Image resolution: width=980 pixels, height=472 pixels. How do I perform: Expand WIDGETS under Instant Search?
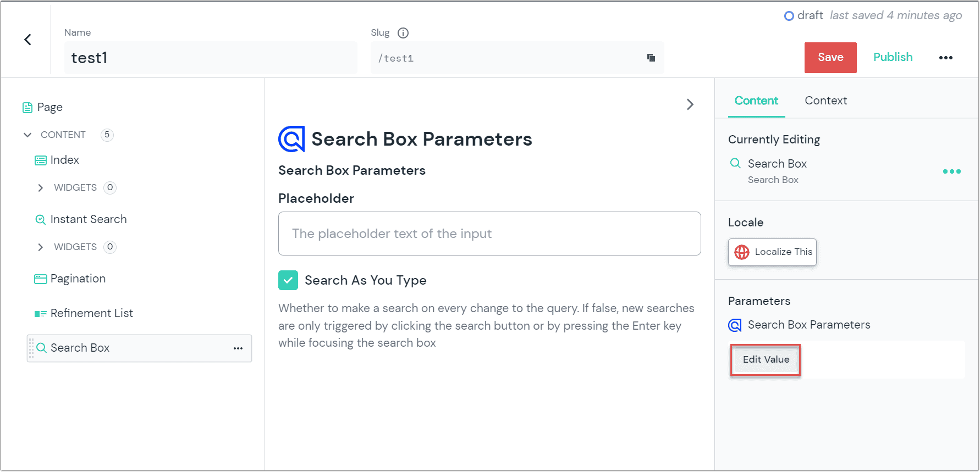point(40,247)
